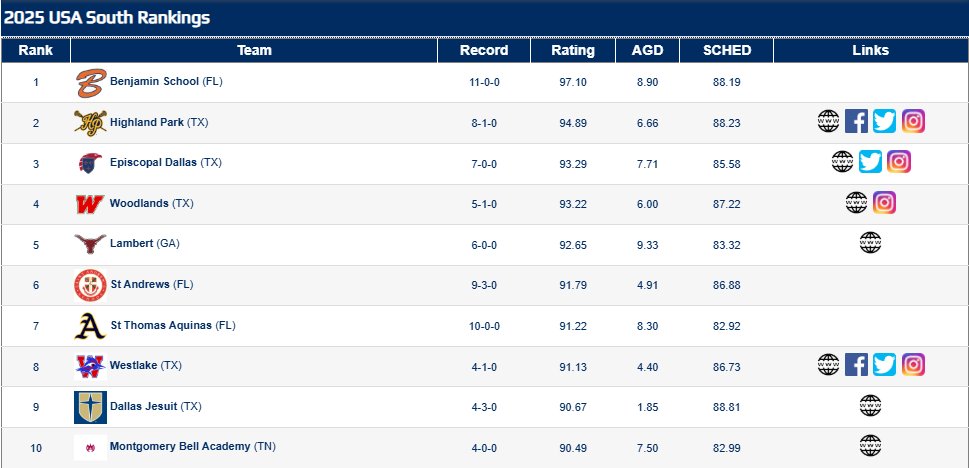Open Lambert website globe icon

(x=870, y=243)
